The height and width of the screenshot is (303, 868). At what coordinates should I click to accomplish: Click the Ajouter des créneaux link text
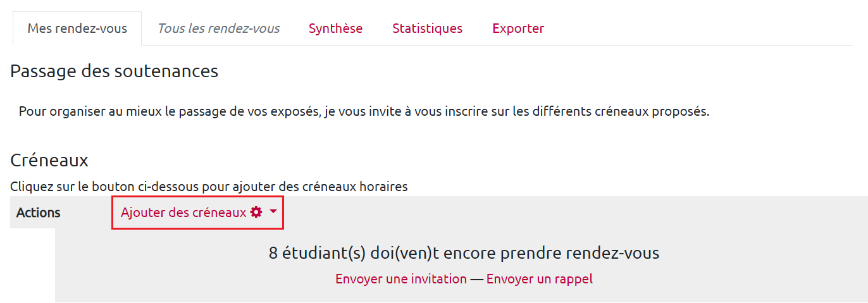pyautogui.click(x=183, y=213)
